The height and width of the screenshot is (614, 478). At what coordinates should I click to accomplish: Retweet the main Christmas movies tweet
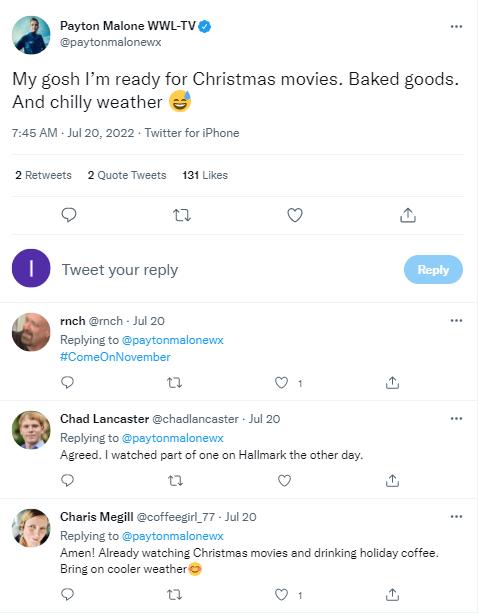pos(182,215)
